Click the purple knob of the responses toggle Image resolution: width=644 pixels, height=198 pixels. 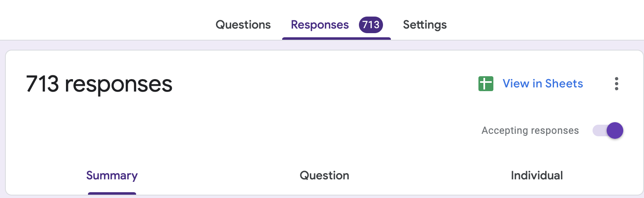tap(615, 131)
